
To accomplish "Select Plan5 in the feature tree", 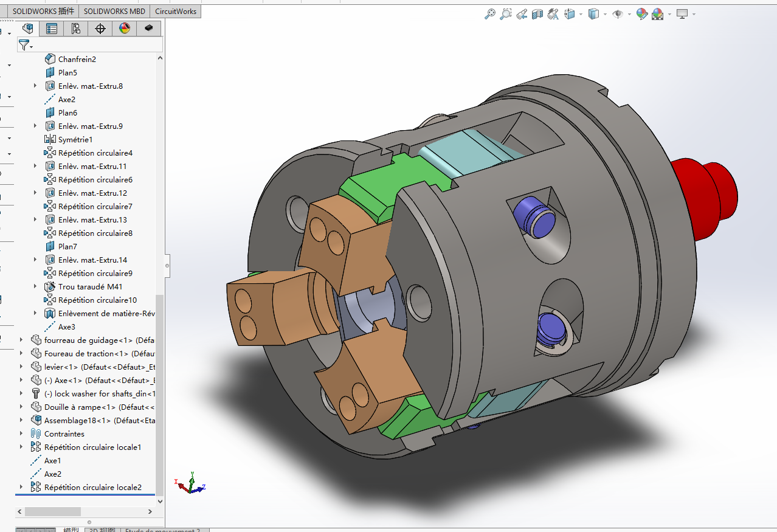I will (67, 72).
